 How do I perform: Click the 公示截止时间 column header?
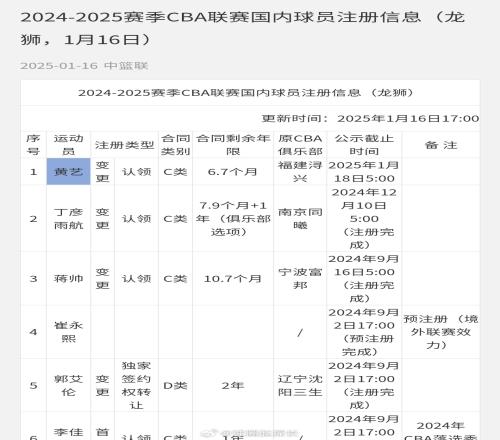(x=364, y=145)
